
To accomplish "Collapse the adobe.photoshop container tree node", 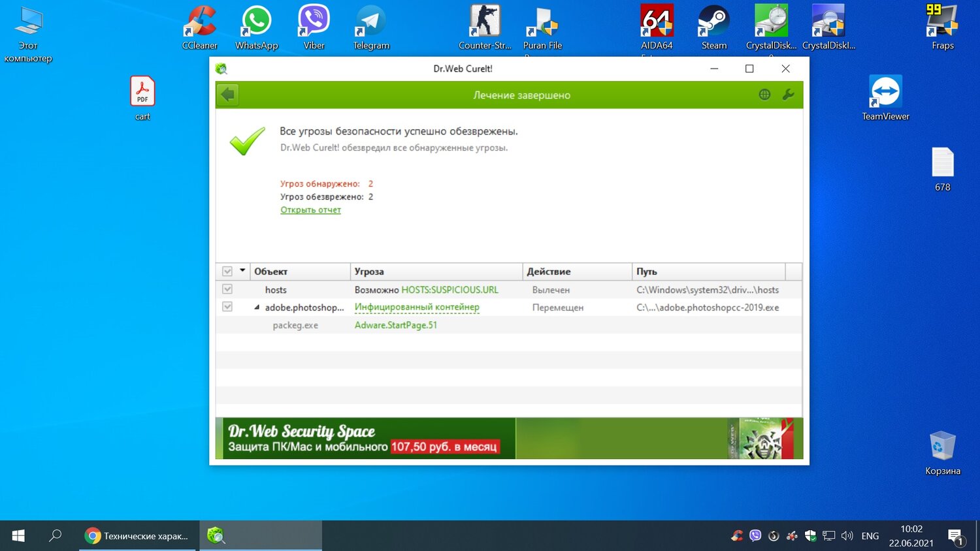I will pos(257,307).
